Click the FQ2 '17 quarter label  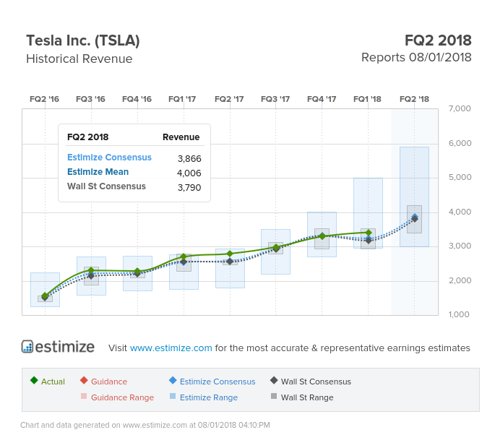(x=229, y=99)
